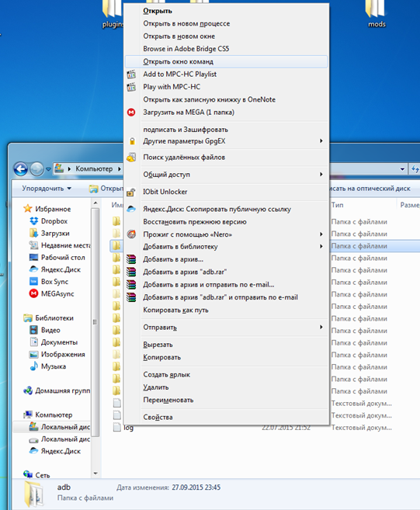Click the Explorer back arrow button

(x=21, y=168)
